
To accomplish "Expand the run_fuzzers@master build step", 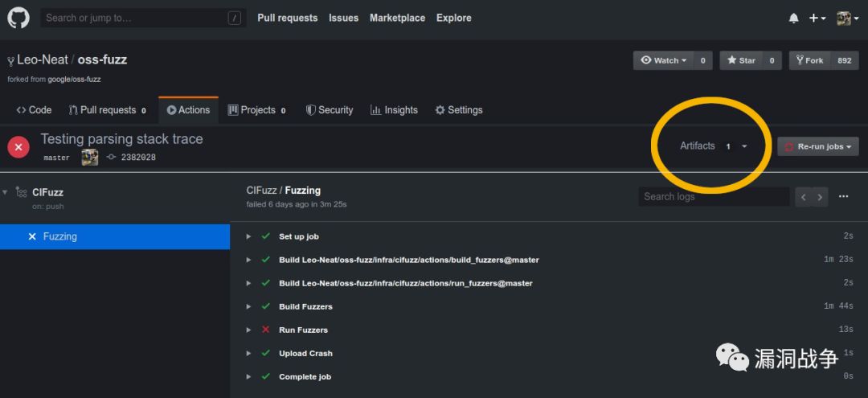I will (x=248, y=283).
